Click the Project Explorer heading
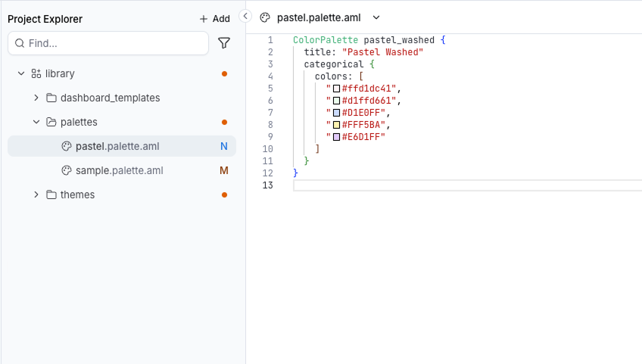The height and width of the screenshot is (364, 642). [x=45, y=19]
